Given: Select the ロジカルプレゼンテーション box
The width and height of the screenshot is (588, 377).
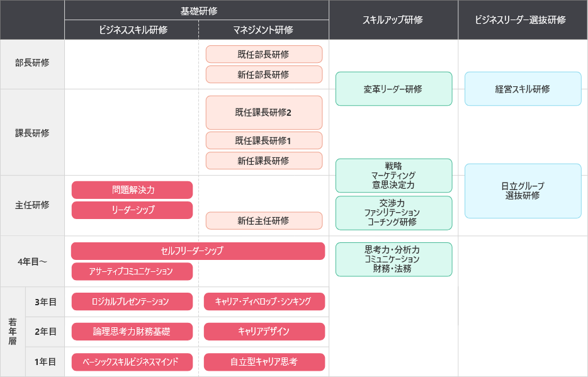Looking at the screenshot, I should pos(132,301).
